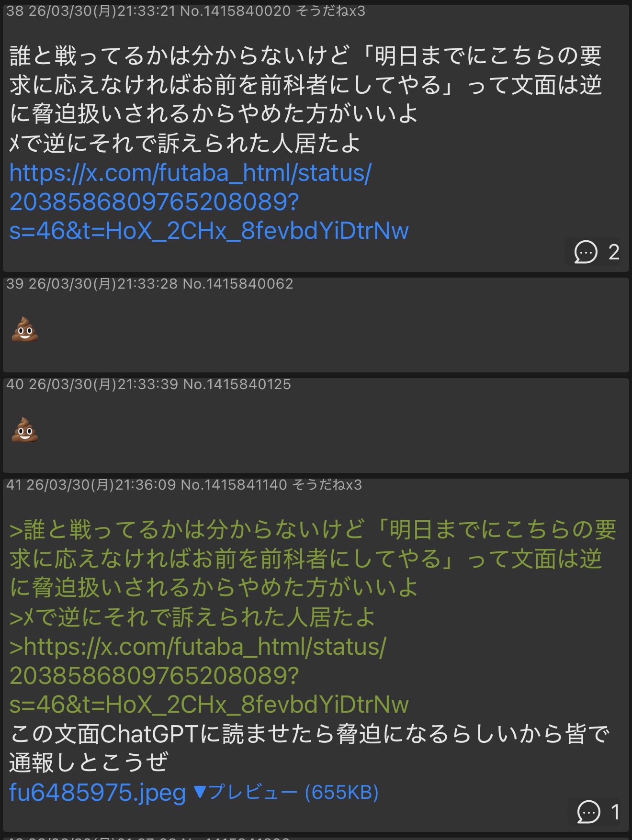Image resolution: width=632 pixels, height=840 pixels.
Task: Select post number No.1415840125
Action: point(237,384)
